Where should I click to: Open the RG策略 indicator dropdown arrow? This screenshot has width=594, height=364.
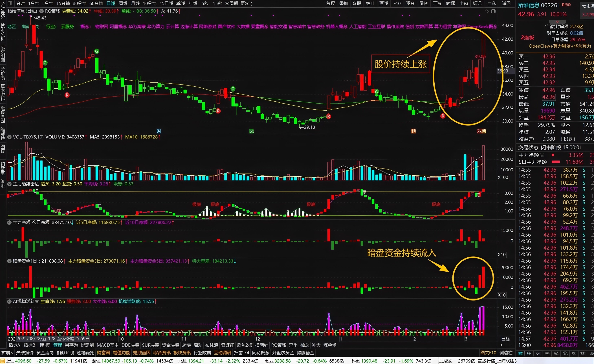click(41, 11)
